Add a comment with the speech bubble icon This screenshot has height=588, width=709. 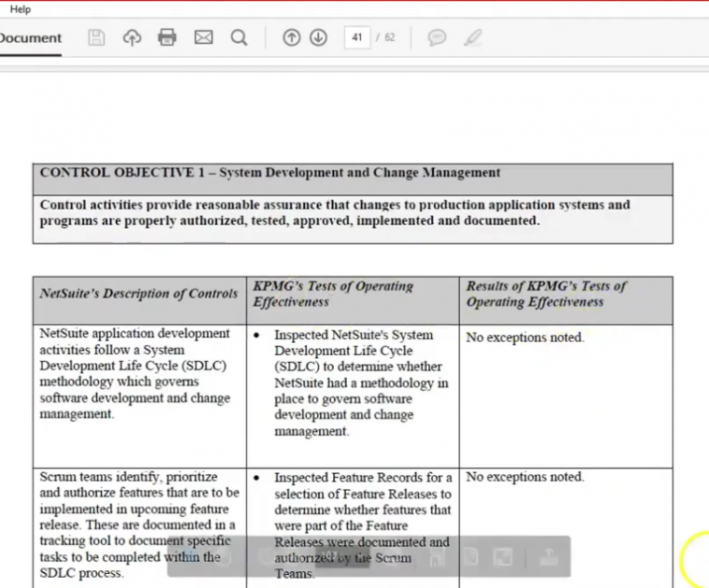437,38
